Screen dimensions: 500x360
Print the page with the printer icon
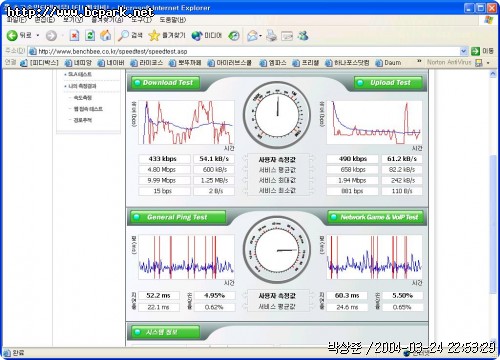pos(271,36)
